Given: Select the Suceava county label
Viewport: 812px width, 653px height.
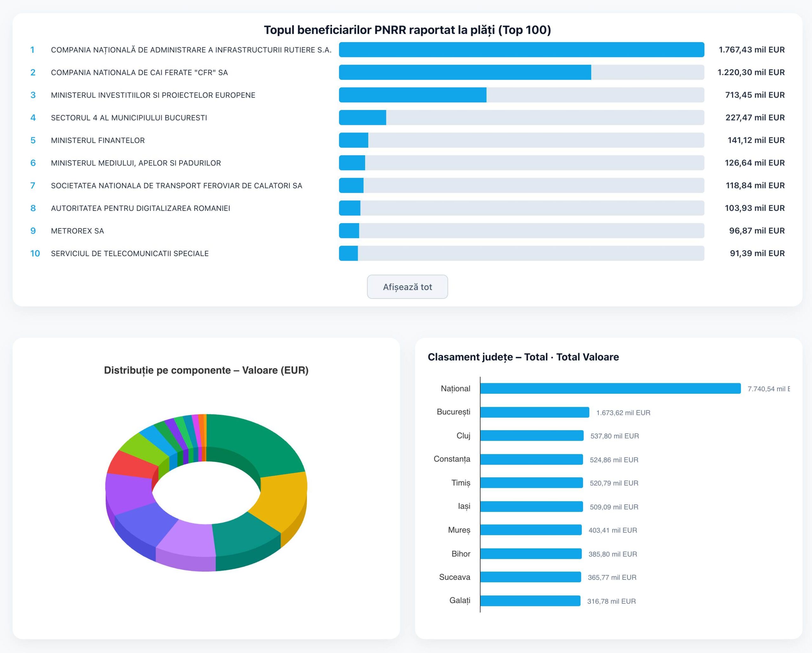Looking at the screenshot, I should pos(455,577).
